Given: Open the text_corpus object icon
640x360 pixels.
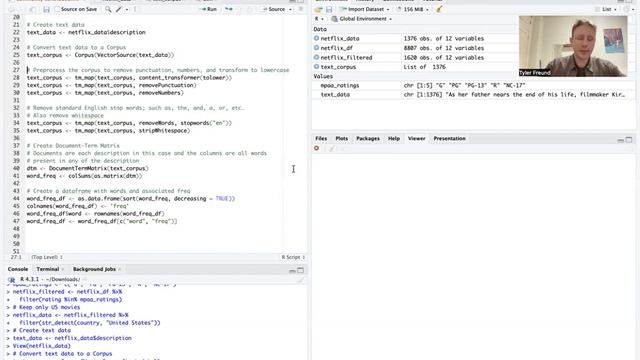Looking at the screenshot, I should pos(316,67).
